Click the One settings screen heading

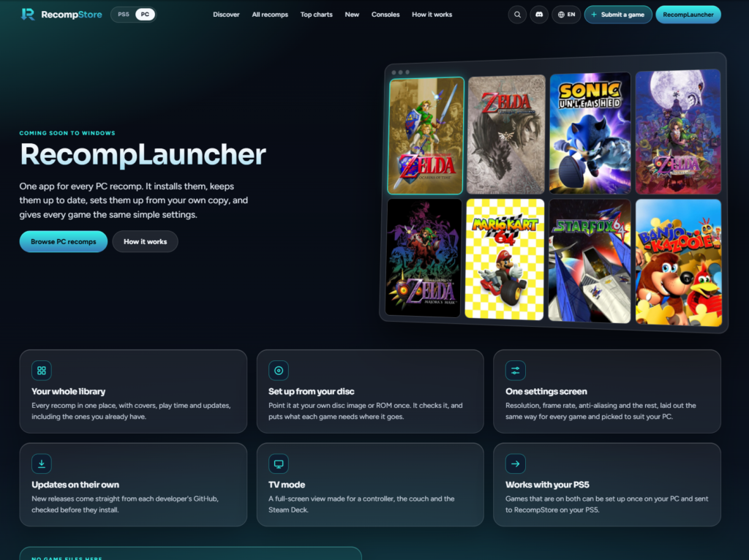click(546, 391)
